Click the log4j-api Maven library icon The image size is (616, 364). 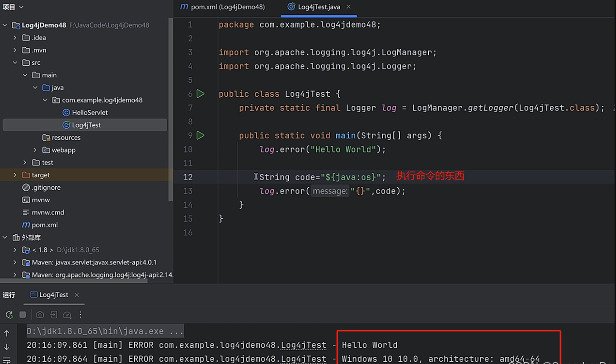26,275
